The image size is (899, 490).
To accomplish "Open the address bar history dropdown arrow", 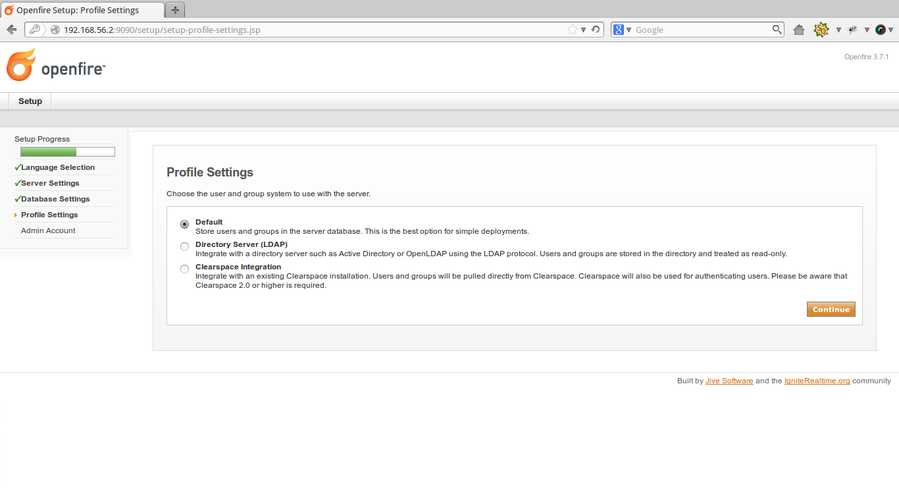I will click(x=583, y=30).
